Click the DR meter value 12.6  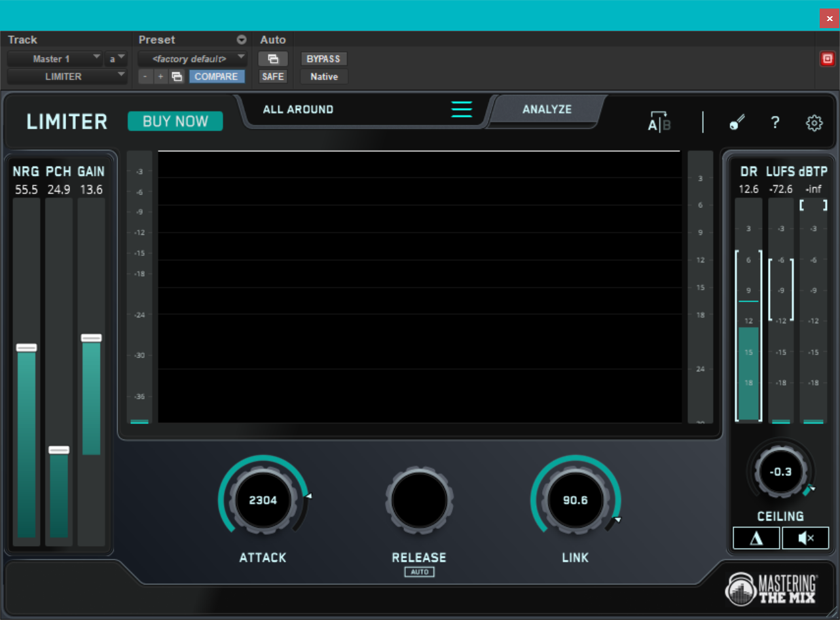point(748,189)
